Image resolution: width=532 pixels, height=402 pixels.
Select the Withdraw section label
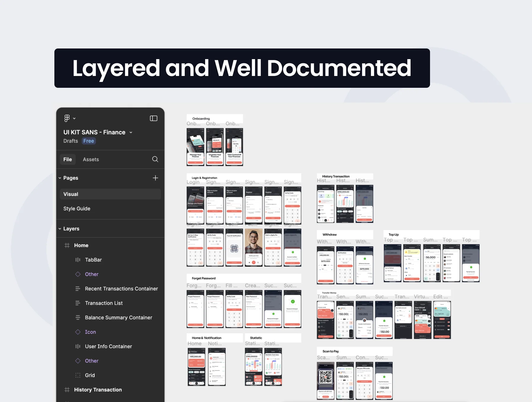330,235
